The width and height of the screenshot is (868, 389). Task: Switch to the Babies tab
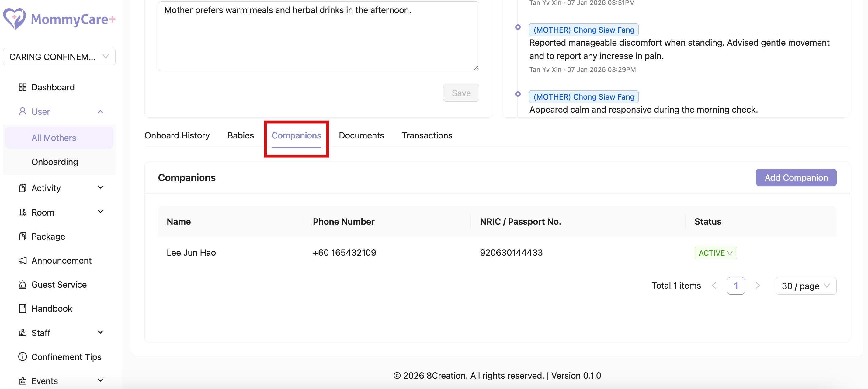(241, 135)
